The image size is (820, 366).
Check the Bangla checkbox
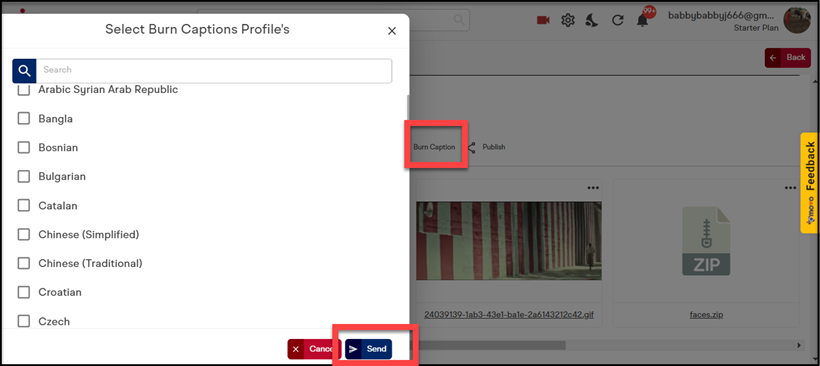[24, 119]
